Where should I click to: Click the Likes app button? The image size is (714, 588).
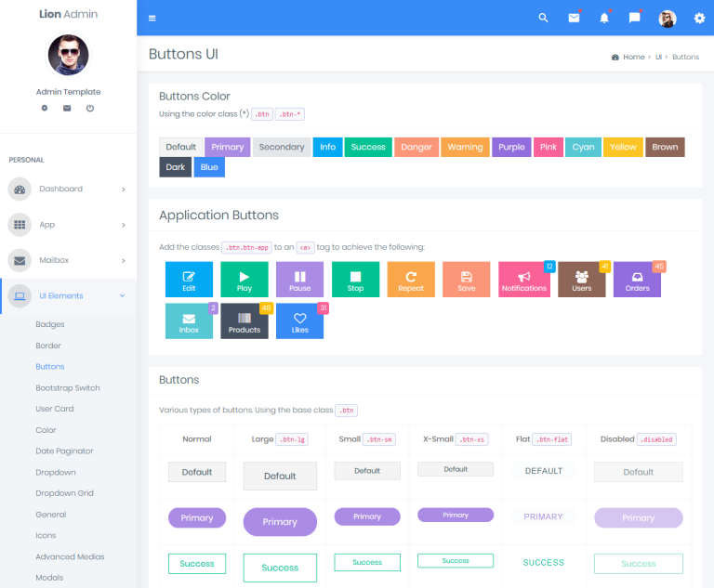[299, 320]
